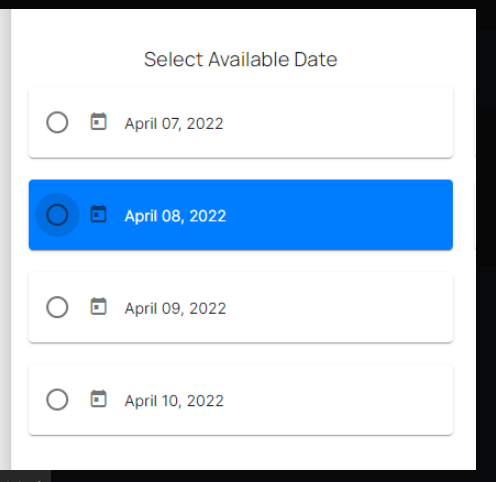Choose the April 10 date card
The width and height of the screenshot is (496, 482).
pos(241,399)
